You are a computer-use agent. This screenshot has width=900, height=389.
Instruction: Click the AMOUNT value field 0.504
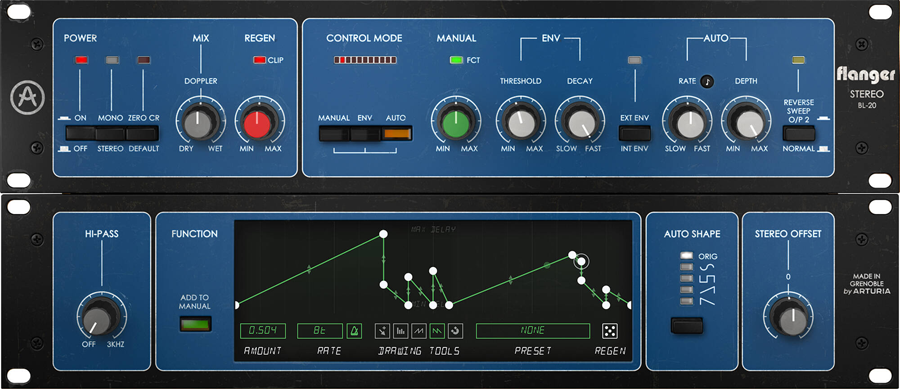pyautogui.click(x=263, y=331)
